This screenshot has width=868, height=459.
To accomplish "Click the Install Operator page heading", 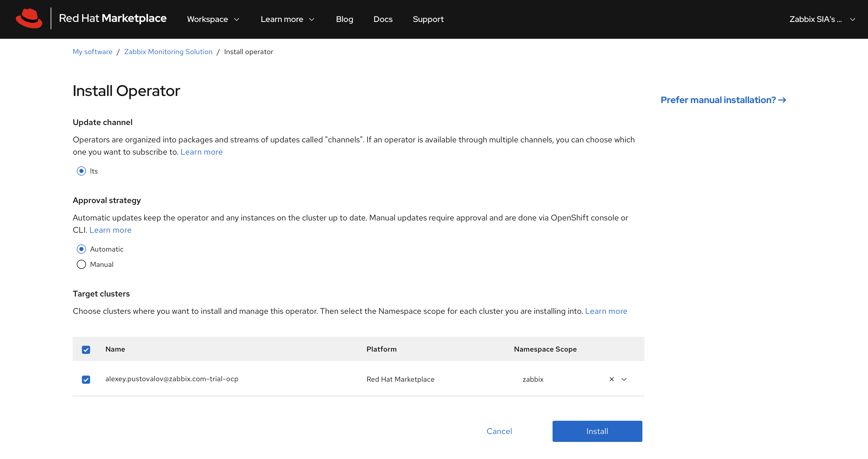I will 126,91.
